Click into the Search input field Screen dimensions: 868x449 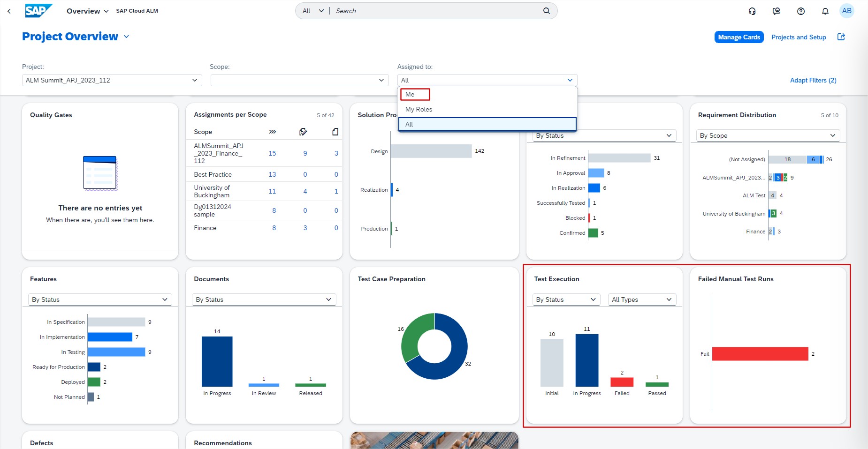(x=436, y=11)
